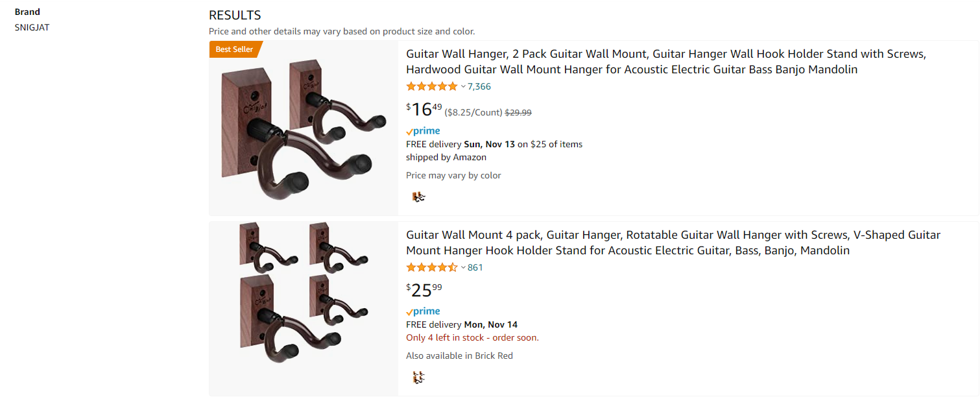
Task: Click the $16.49 price of the first product
Action: (425, 110)
